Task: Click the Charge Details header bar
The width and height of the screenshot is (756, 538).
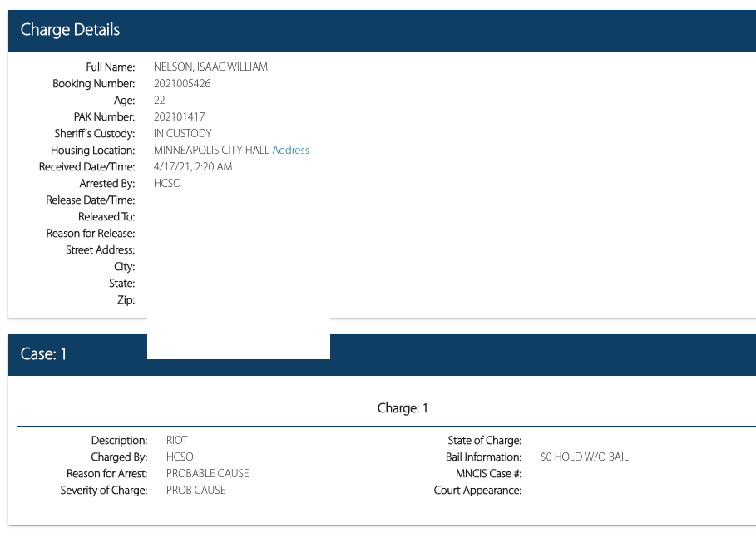Action: pos(382,30)
